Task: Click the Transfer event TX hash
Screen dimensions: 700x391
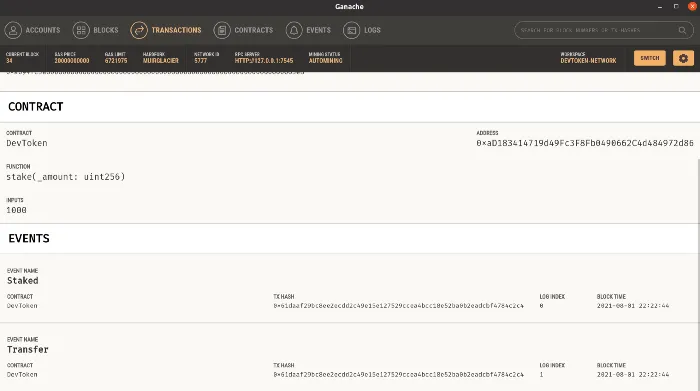Action: [398, 374]
